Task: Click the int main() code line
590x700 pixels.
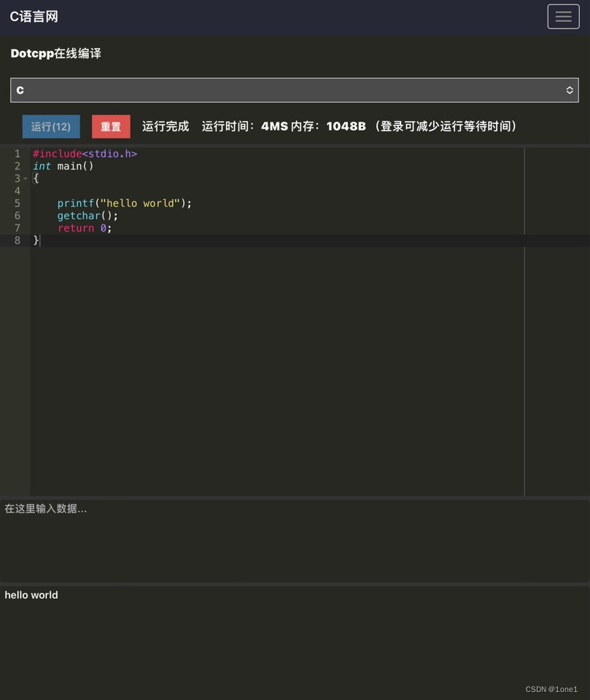Action: [x=63, y=166]
